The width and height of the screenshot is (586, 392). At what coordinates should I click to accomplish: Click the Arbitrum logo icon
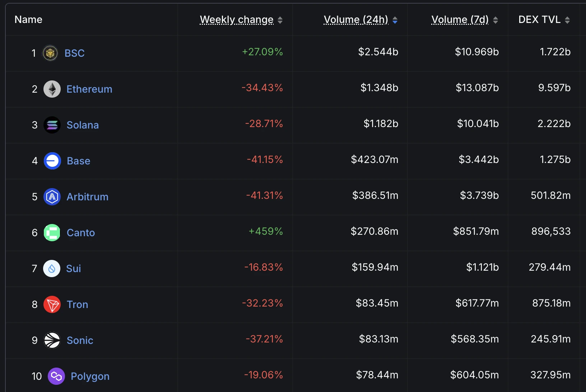[x=52, y=197]
